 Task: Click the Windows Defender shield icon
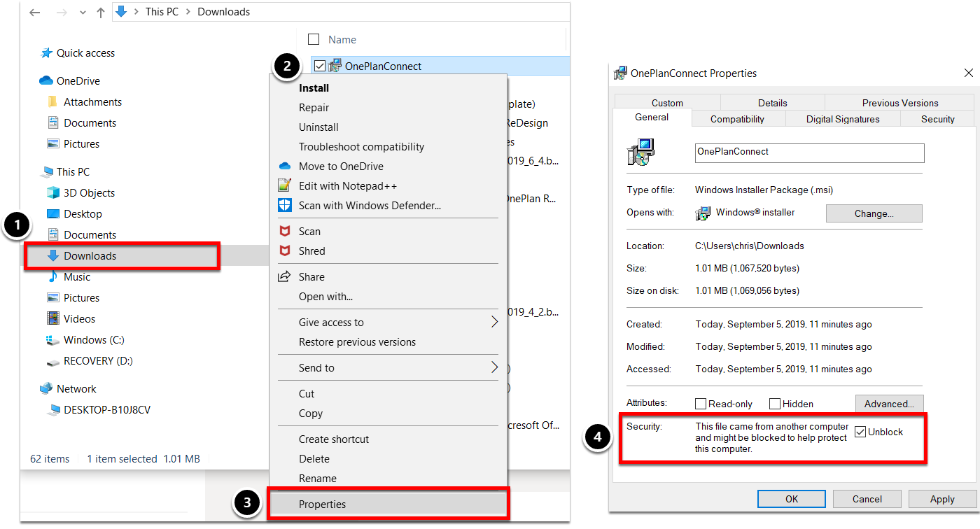tap(284, 206)
